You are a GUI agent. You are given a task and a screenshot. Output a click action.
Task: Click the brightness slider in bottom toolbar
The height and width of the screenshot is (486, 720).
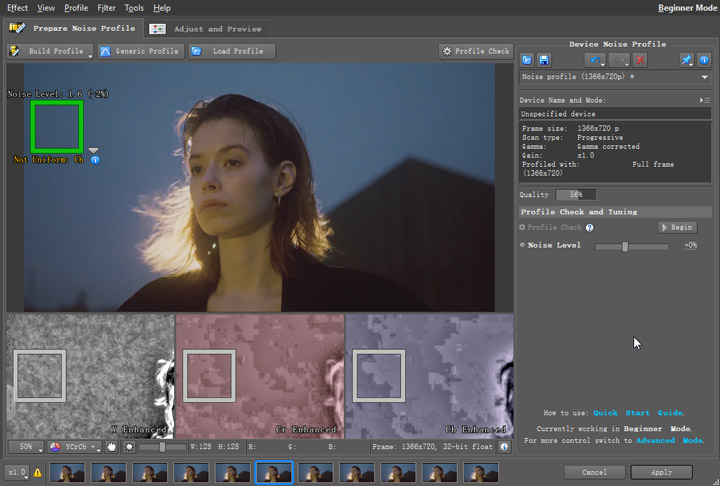click(x=162, y=446)
